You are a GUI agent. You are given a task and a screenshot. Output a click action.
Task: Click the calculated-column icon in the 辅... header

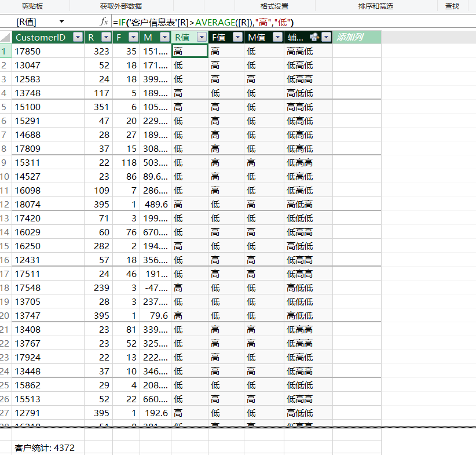(314, 37)
